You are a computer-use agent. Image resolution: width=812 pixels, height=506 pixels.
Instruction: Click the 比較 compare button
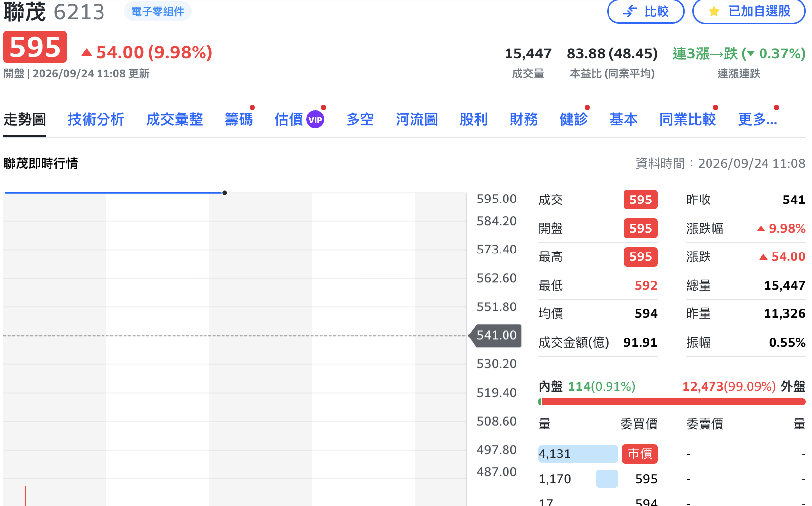[646, 11]
